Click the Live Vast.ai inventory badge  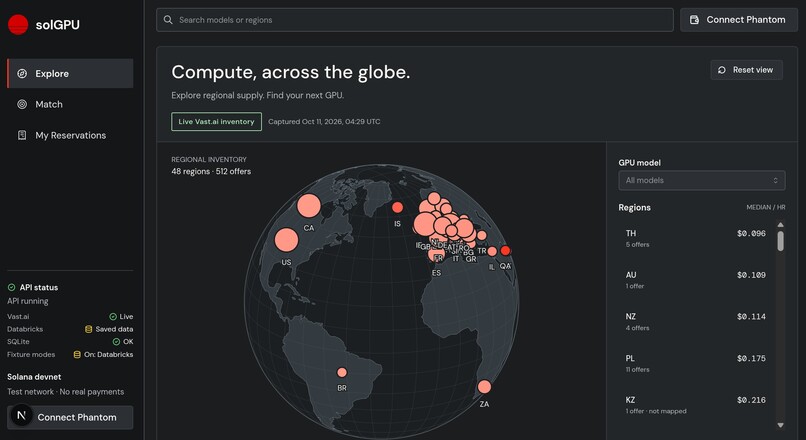(x=216, y=122)
